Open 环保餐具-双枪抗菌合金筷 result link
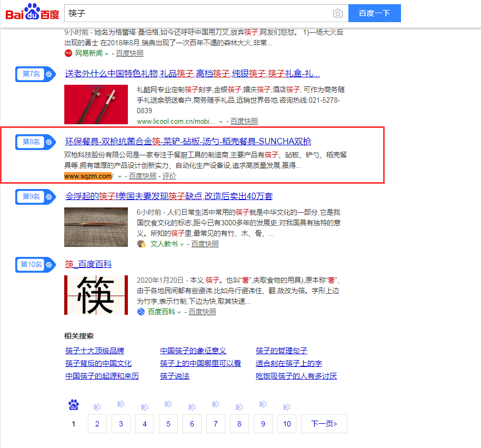481x448 pixels. coord(188,141)
